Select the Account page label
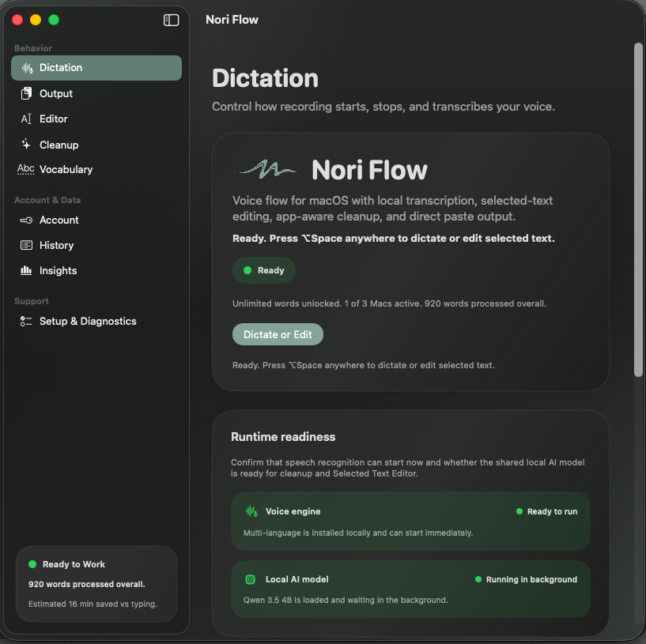 point(59,220)
